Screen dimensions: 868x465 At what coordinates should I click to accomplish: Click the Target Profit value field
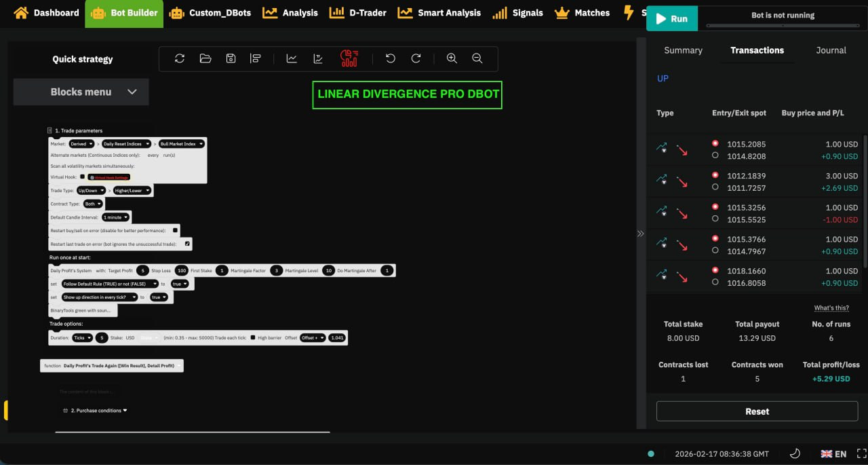pyautogui.click(x=142, y=270)
